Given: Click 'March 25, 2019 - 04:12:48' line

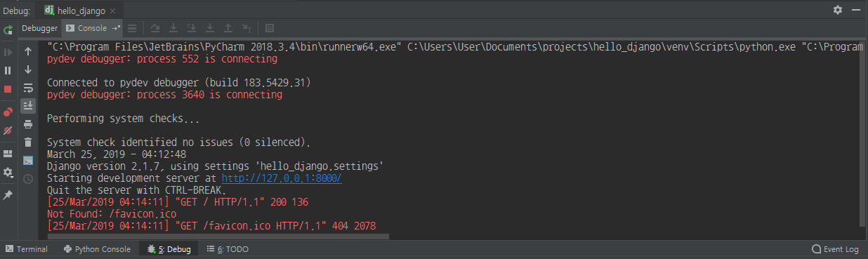Looking at the screenshot, I should (x=117, y=154).
